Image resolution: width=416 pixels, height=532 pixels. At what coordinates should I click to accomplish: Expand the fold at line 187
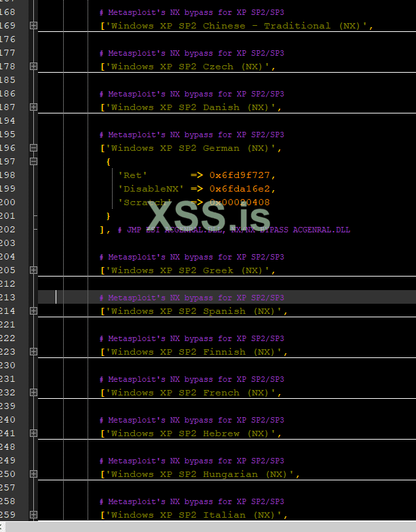coord(33,107)
